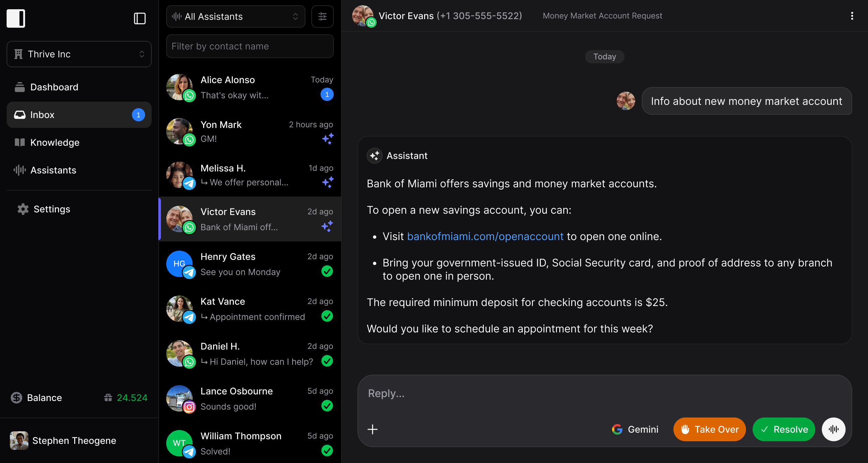The image size is (868, 463).
Task: Click the gift icon near Balance
Action: 108,398
